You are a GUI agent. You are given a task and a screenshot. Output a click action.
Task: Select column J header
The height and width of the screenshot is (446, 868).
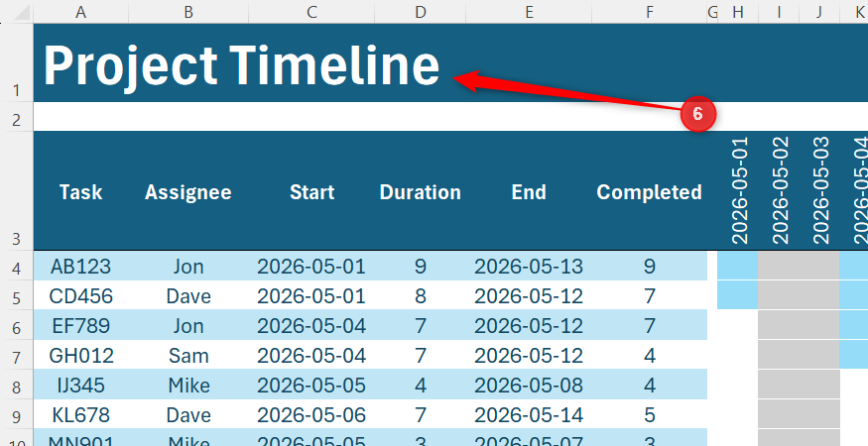(x=819, y=12)
